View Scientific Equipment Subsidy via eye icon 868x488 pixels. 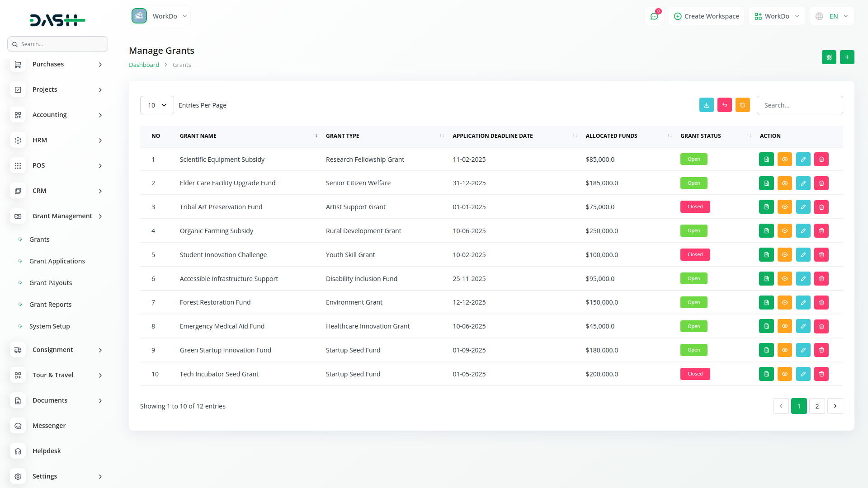784,160
